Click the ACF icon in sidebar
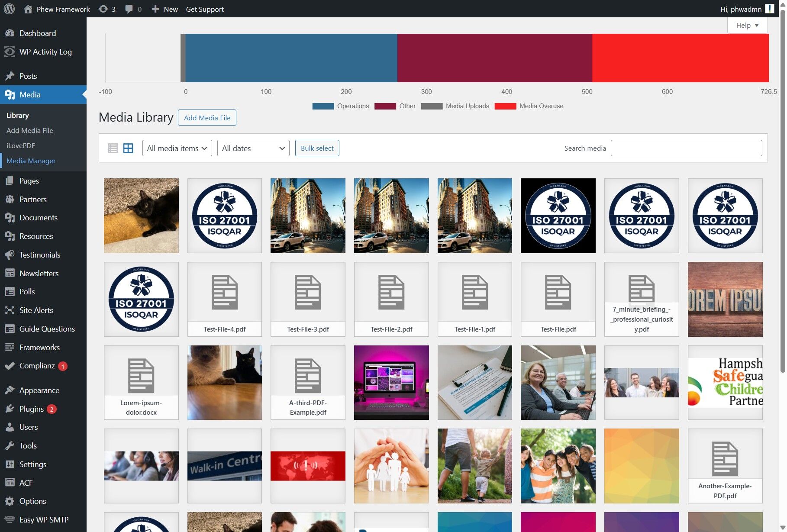This screenshot has height=532, width=787. click(x=10, y=483)
